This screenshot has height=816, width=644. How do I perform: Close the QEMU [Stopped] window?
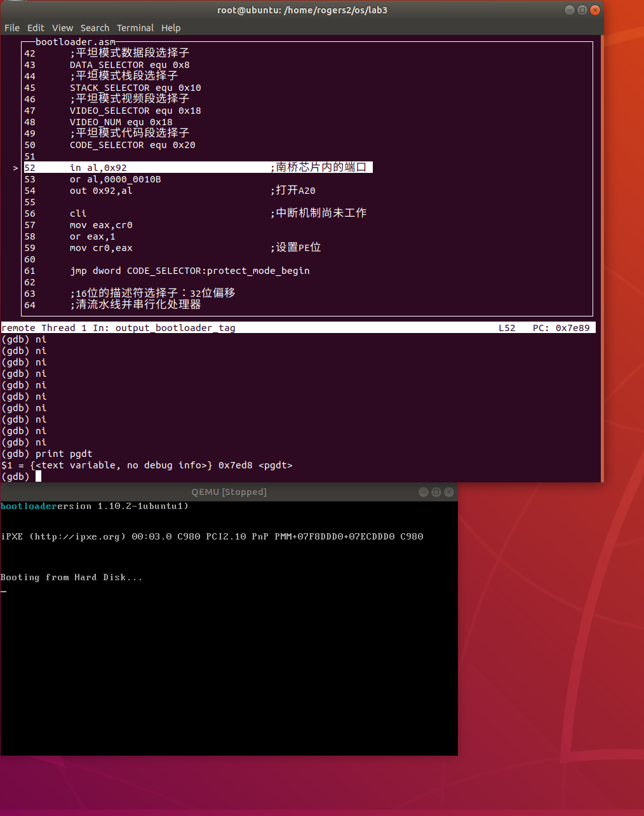coord(449,492)
